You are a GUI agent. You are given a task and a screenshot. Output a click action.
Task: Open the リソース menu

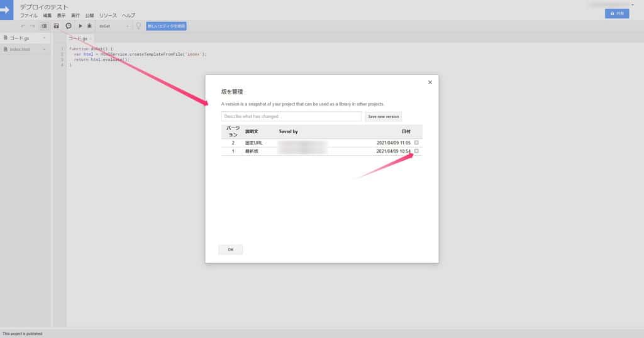tap(107, 14)
